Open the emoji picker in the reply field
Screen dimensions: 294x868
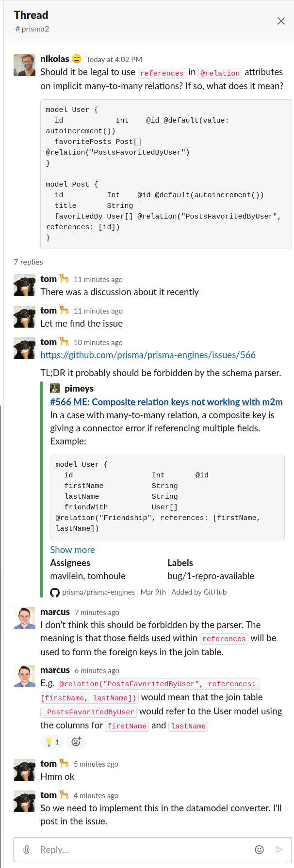pyautogui.click(x=260, y=850)
